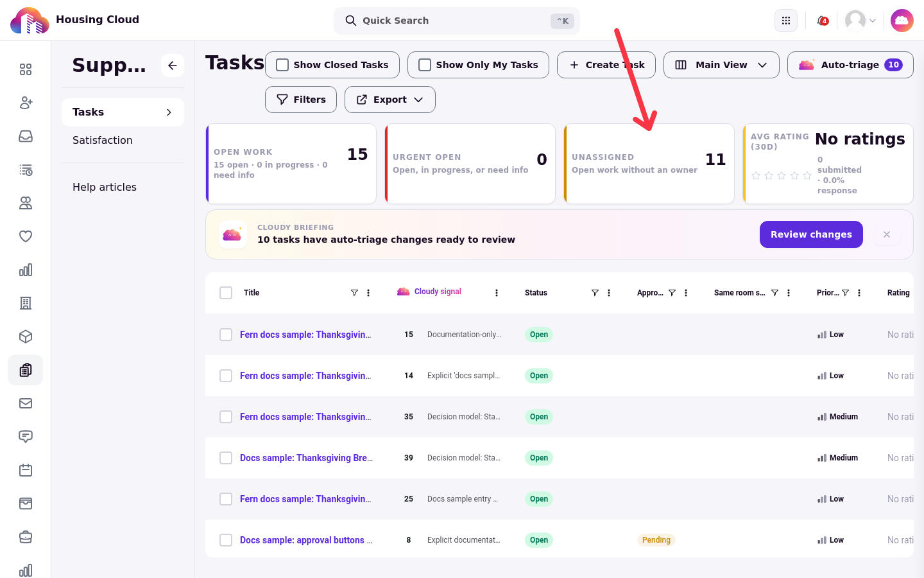Screen dimensions: 924x578
Task: Open the cube package sidebar icon
Action: (x=26, y=337)
